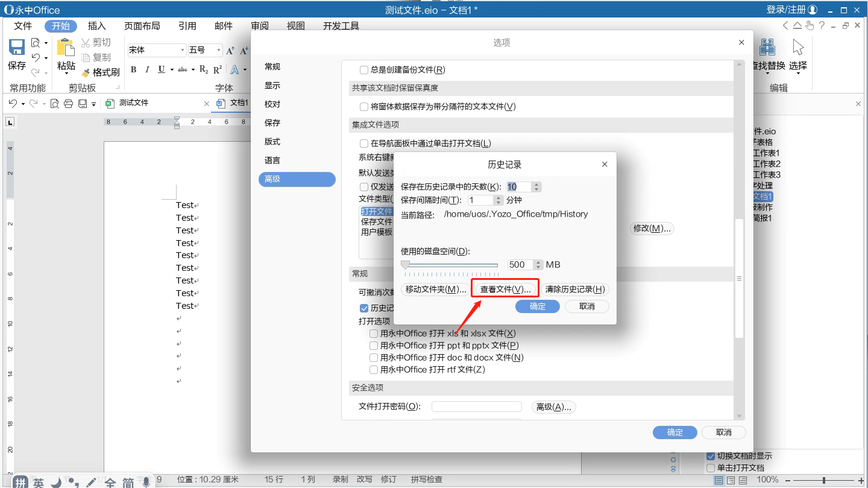Open the 文件 menu
This screenshot has width=868, height=488.
coord(23,26)
